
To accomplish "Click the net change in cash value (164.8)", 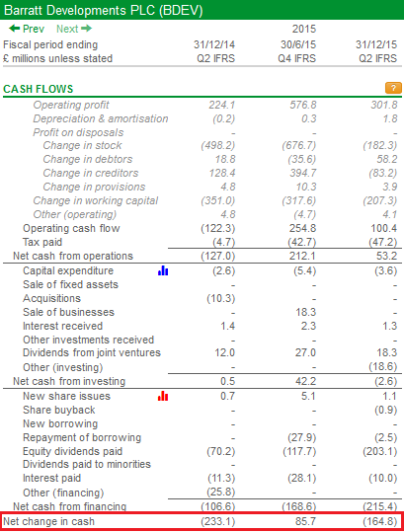I will pos(380,521).
